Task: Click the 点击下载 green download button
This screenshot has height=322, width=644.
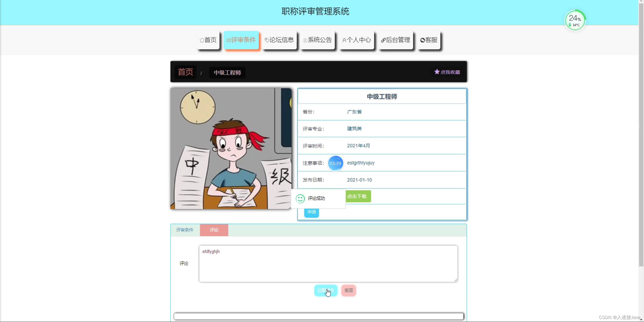Action: tap(357, 196)
